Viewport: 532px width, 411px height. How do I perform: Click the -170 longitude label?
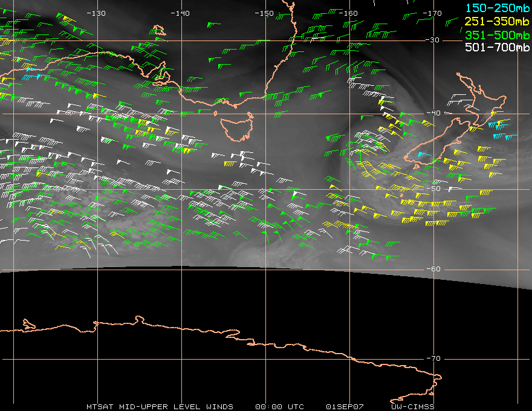432,13
